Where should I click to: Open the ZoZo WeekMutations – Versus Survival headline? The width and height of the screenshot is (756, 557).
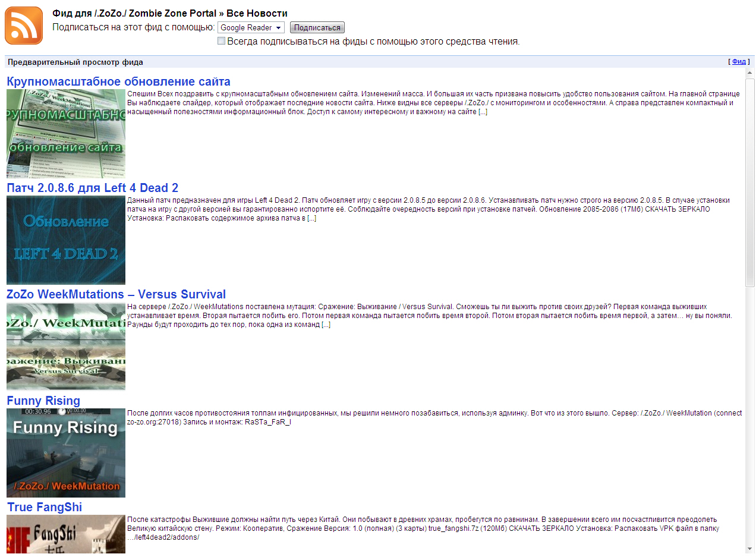116,294
